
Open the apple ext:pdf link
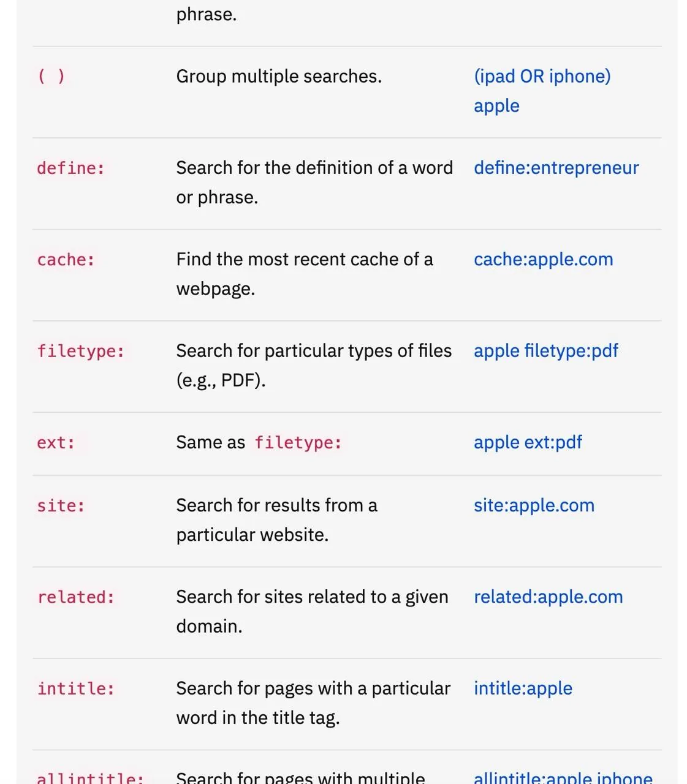coord(528,442)
